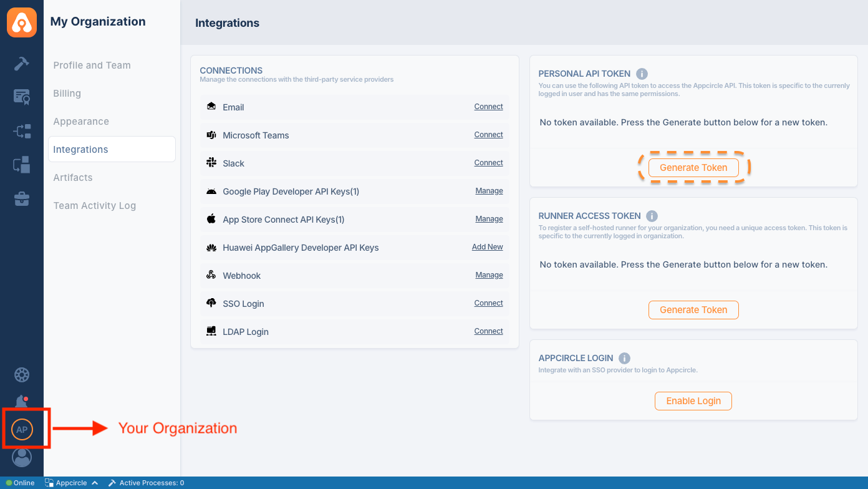
Task: Open the Build module hammer icon
Action: coord(22,64)
